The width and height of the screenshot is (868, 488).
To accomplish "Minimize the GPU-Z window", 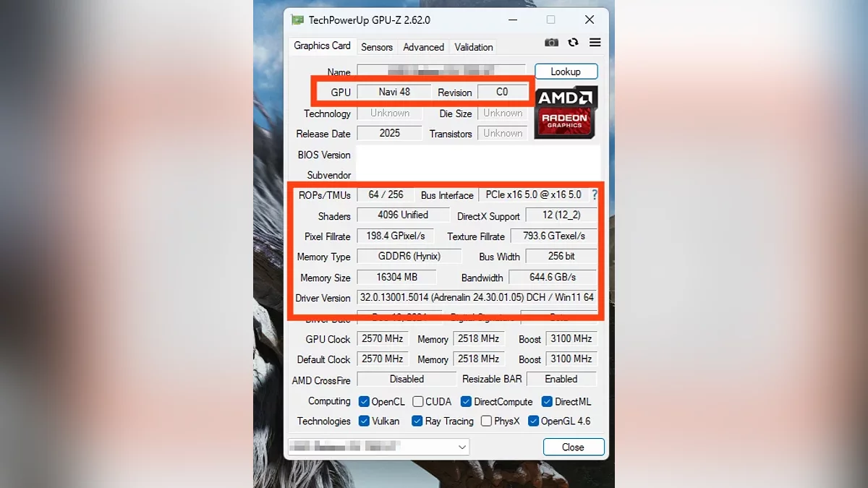I will point(513,20).
